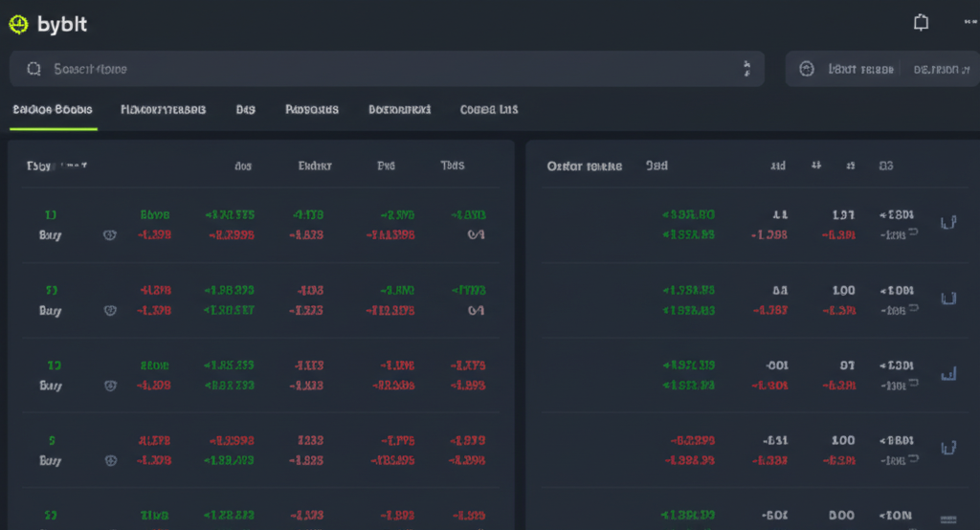Screen dimensions: 980x530
Task: Click second row's bracket icon in right panel
Action: 948,298
